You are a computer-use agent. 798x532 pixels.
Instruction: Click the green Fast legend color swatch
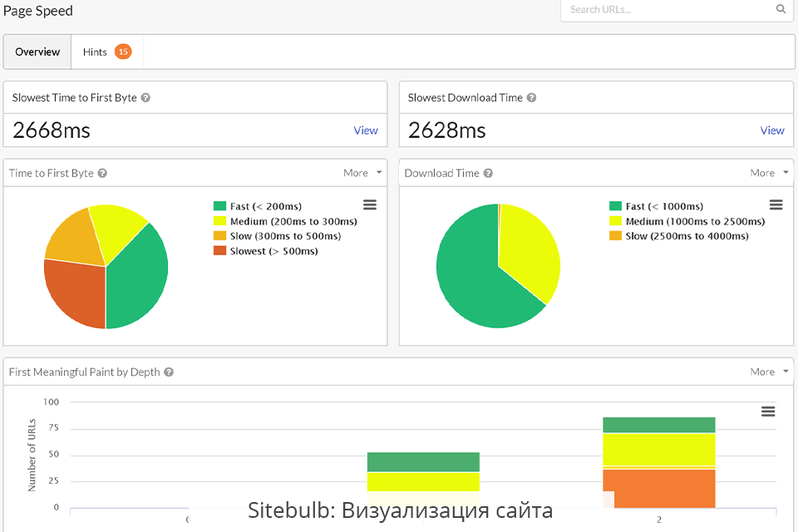219,205
